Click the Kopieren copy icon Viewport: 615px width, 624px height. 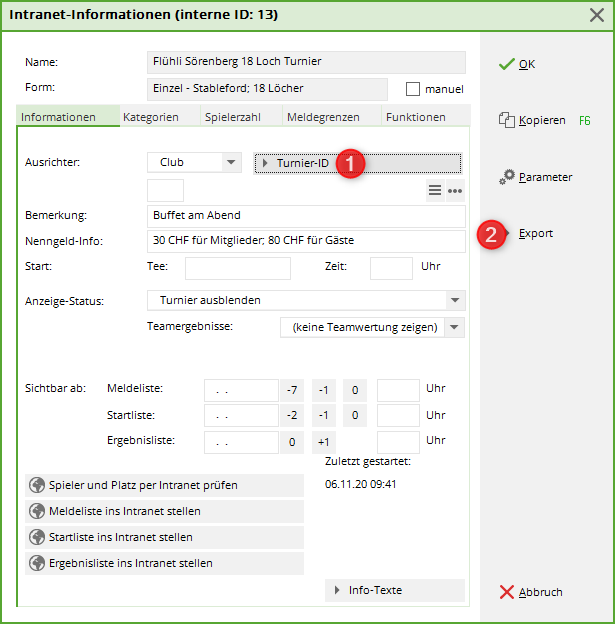(x=506, y=120)
